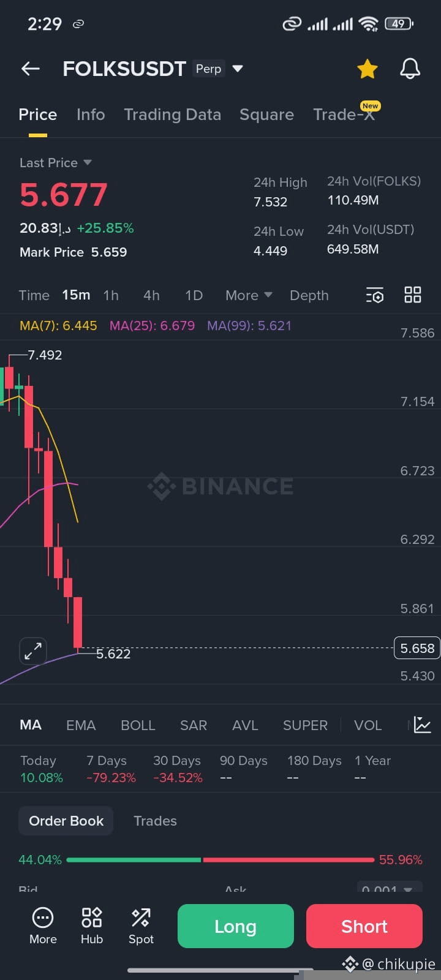Expand the FOLKSUSDT pair dropdown arrow
441x980 pixels.
tap(238, 69)
